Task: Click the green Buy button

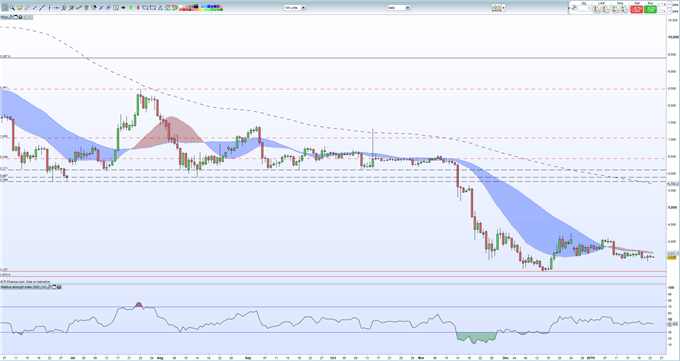Action: coord(650,9)
